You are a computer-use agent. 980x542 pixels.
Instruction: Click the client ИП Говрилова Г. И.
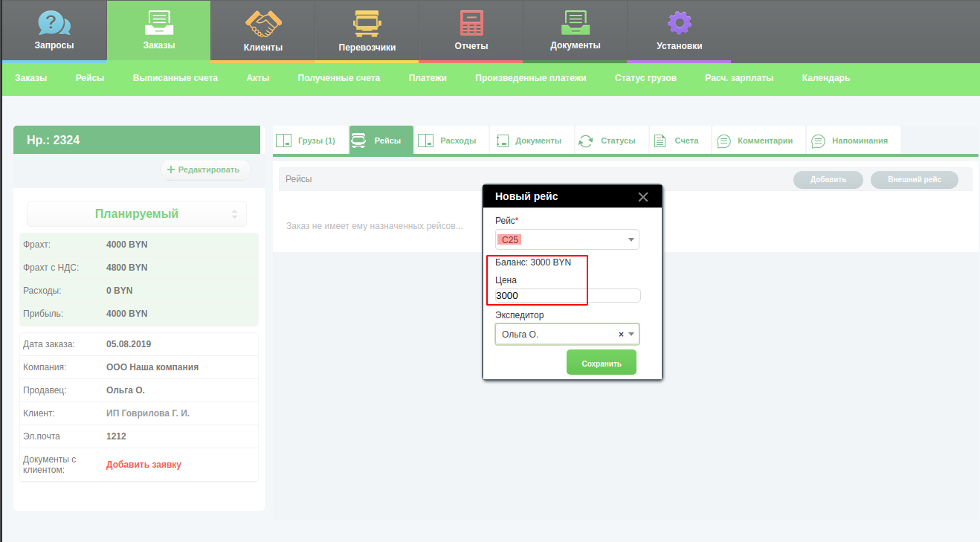coord(148,413)
